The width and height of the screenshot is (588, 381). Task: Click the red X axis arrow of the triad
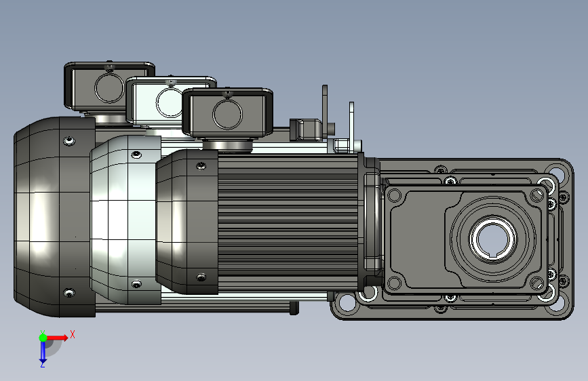58,338
